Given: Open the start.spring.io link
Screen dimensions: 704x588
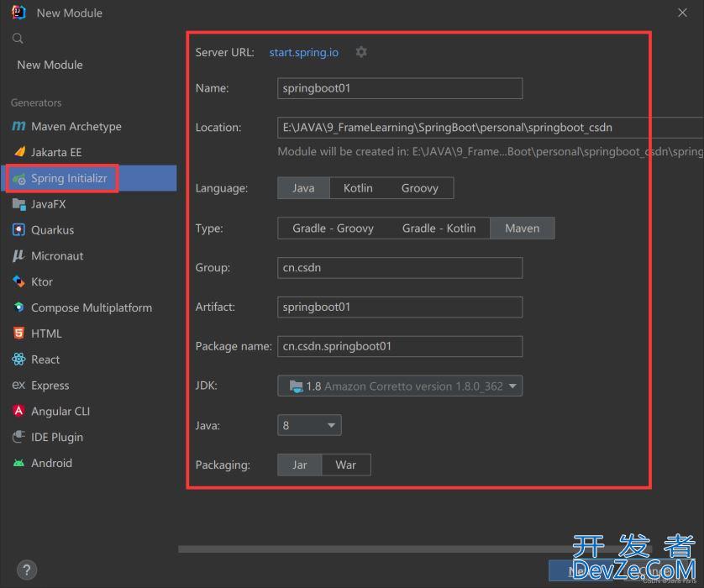Looking at the screenshot, I should pyautogui.click(x=304, y=53).
